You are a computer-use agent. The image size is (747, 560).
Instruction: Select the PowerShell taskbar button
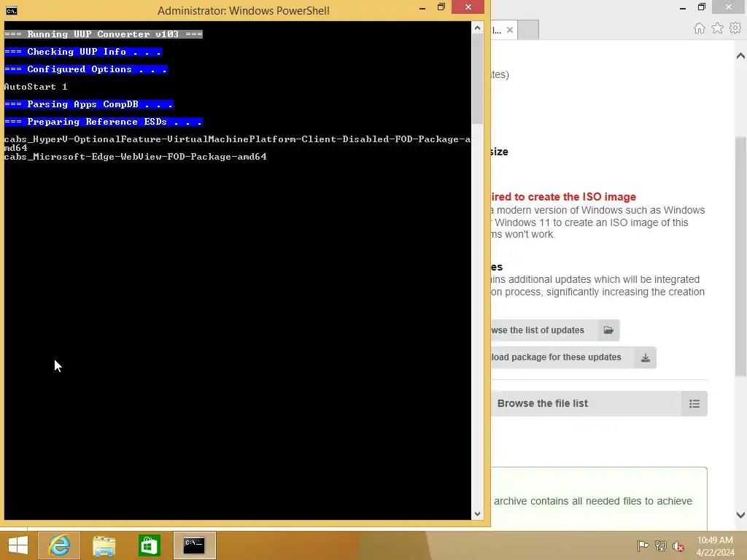pos(194,545)
